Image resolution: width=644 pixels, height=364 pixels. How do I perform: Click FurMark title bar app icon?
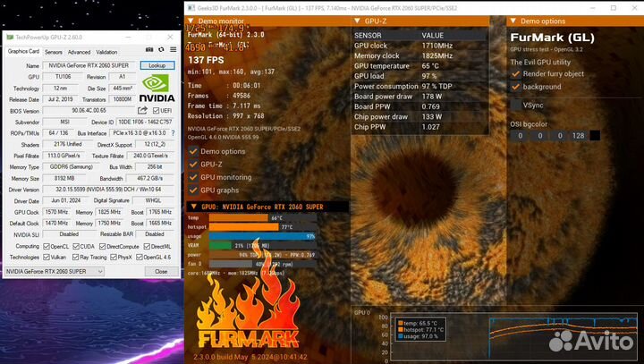[x=191, y=8]
